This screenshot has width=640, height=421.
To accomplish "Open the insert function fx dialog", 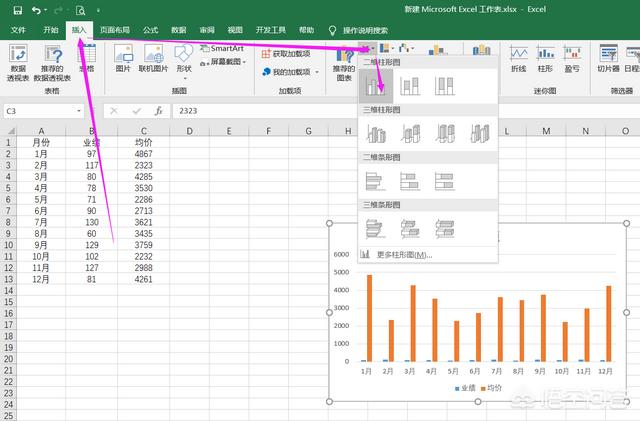I will [158, 111].
